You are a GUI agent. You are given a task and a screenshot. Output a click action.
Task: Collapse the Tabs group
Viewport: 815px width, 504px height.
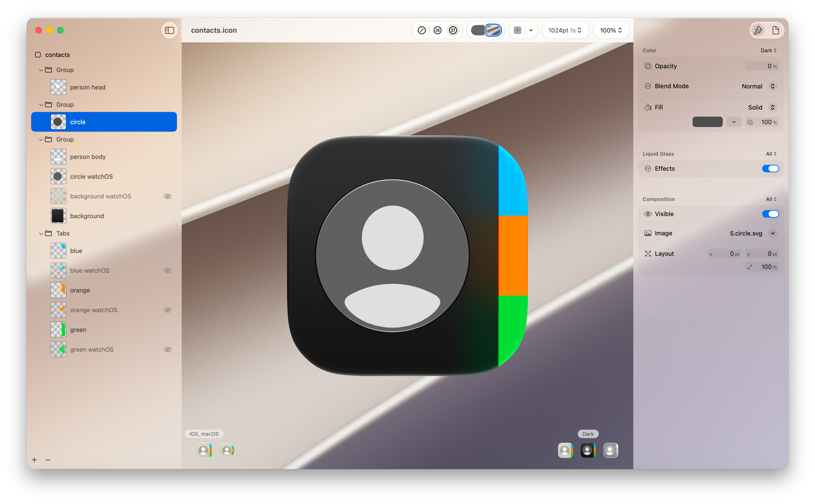(x=41, y=234)
